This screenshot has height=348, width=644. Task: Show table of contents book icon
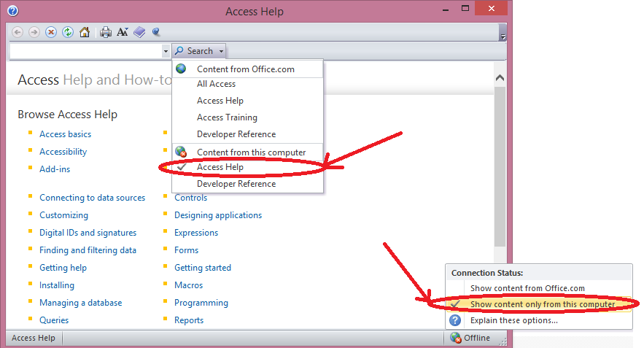[139, 32]
